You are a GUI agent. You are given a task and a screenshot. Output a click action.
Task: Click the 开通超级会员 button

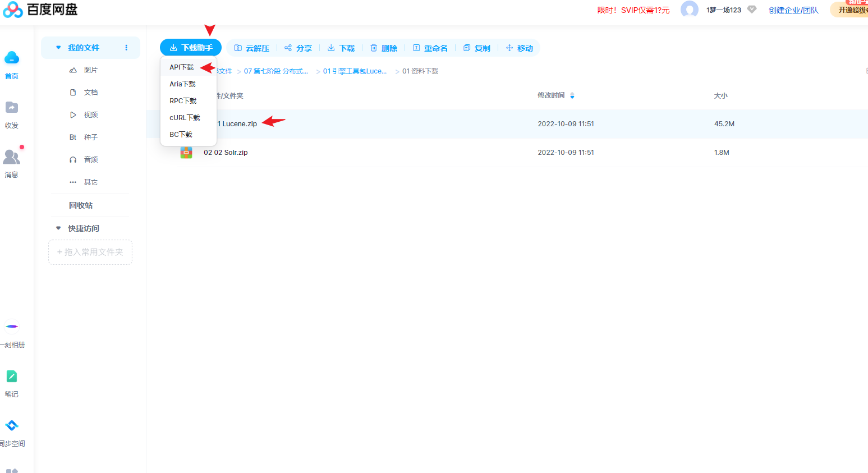click(x=849, y=10)
